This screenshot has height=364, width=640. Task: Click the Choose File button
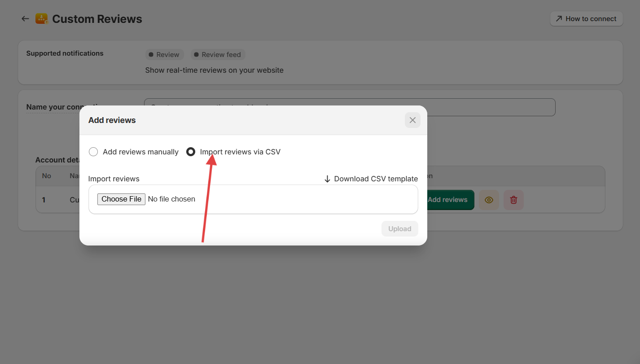tap(121, 199)
